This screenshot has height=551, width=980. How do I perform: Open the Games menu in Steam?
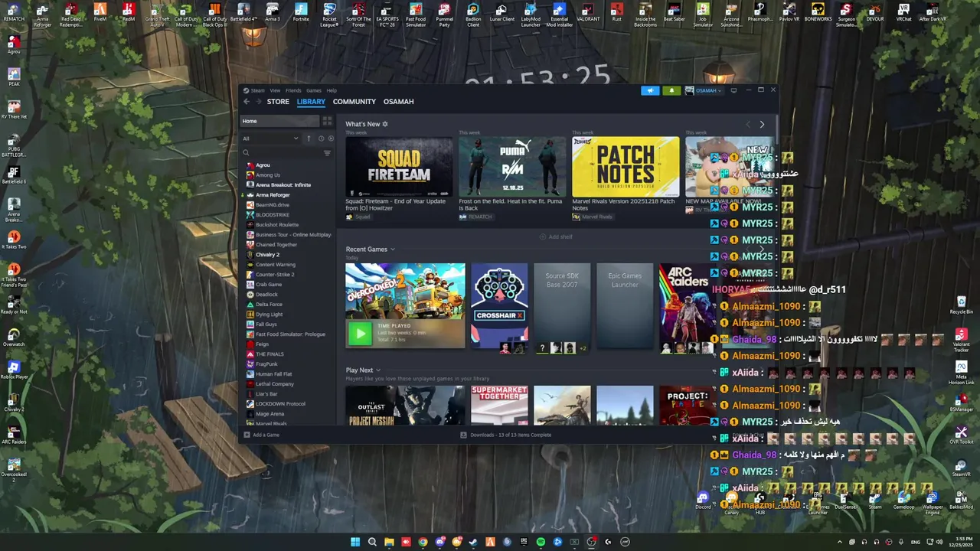pos(314,90)
